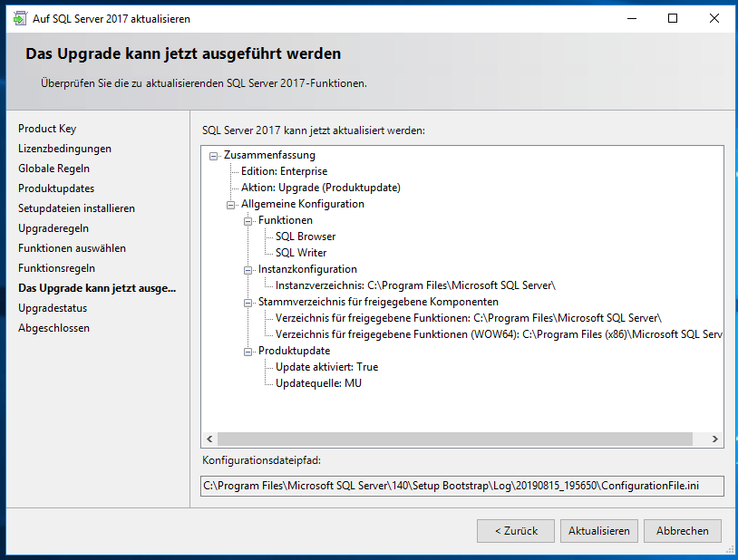Click the Konfigurationsdateipfad path field
Screen dimensions: 738x560
[x=462, y=486]
